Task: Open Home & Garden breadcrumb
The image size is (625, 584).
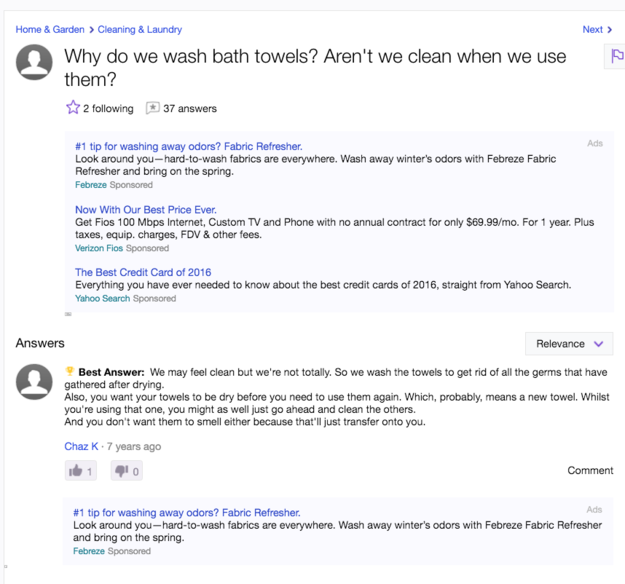Action: pos(50,29)
